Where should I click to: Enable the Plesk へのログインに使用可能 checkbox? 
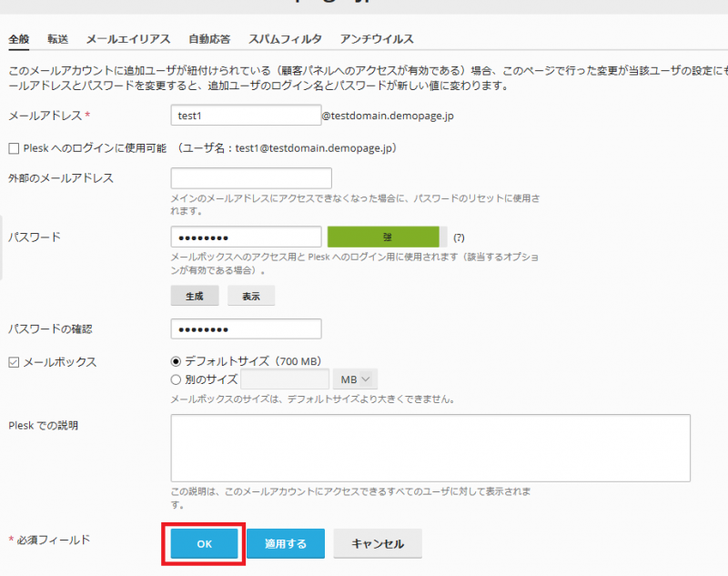click(x=14, y=148)
